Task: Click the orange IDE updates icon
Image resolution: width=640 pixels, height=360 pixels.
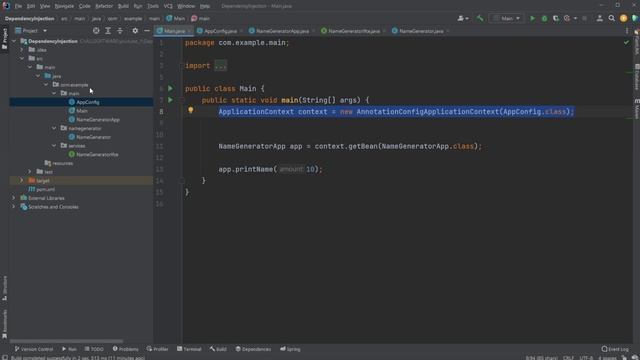Action: coord(623,18)
